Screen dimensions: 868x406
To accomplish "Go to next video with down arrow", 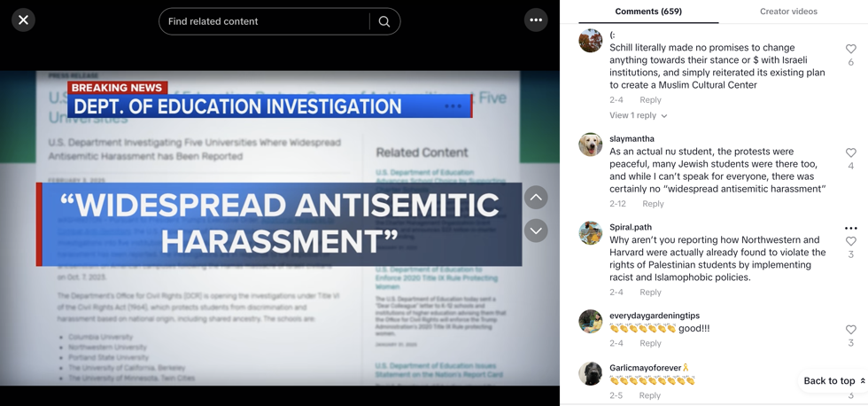I will [x=536, y=230].
